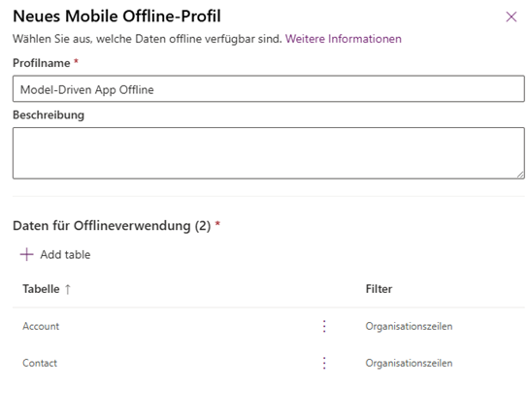Click the Add table button
Viewport: 529px width, 420px height.
[55, 254]
